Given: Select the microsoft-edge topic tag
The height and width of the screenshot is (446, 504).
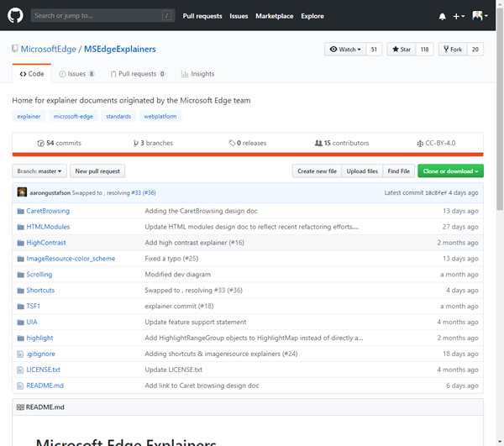Looking at the screenshot, I should tap(72, 116).
